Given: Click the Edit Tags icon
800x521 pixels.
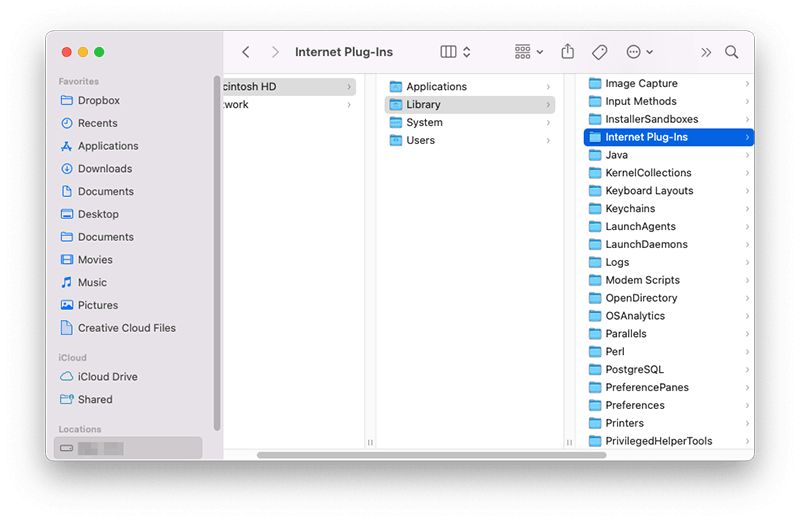Looking at the screenshot, I should coord(599,52).
